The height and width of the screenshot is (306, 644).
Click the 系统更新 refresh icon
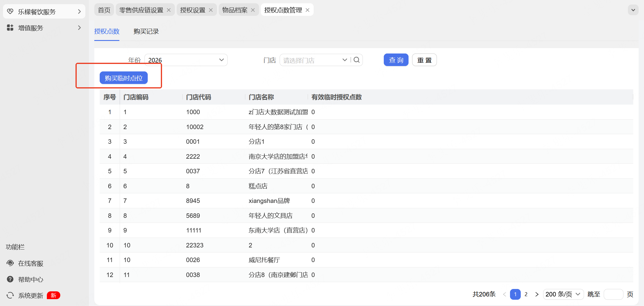click(10, 296)
